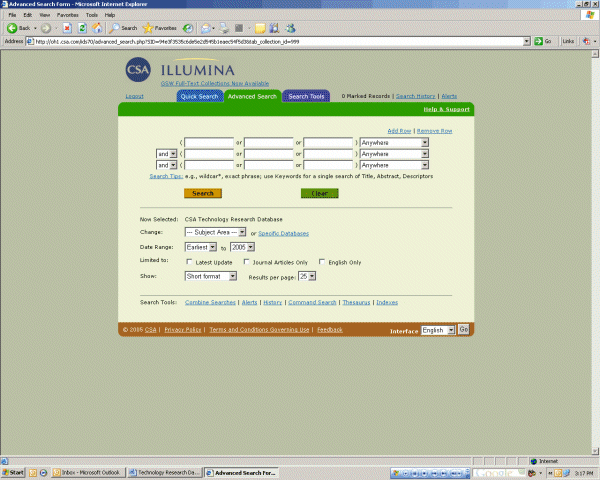Open View menu
Image resolution: width=600 pixels, height=480 pixels.
pos(45,15)
